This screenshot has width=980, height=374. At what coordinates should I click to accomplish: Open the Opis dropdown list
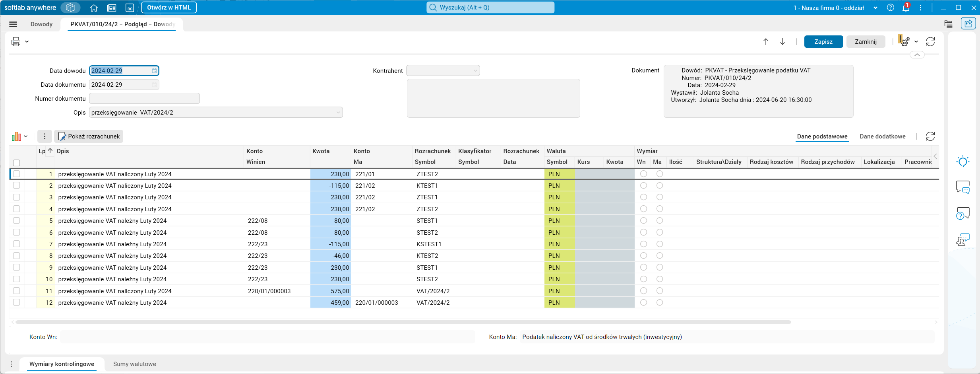[338, 113]
